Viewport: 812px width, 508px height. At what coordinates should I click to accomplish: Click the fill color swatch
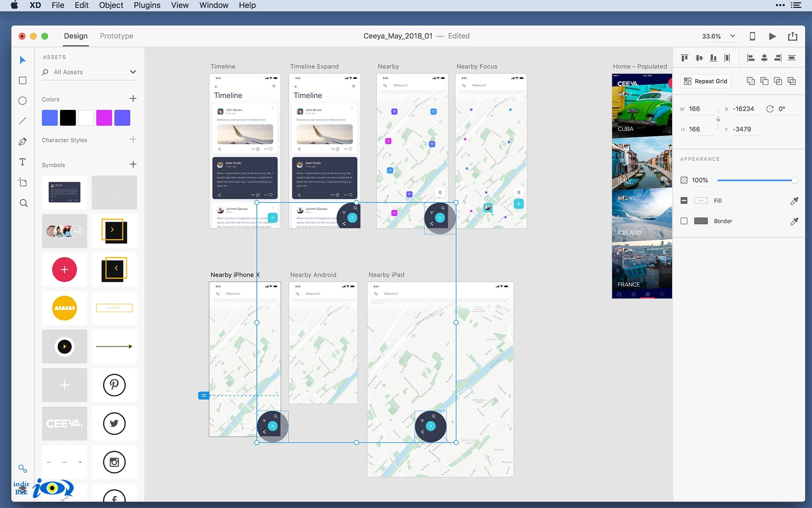click(701, 201)
